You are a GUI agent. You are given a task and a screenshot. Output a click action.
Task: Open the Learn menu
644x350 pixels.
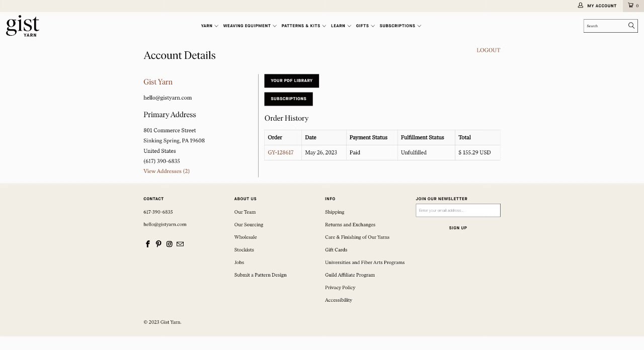pyautogui.click(x=341, y=26)
